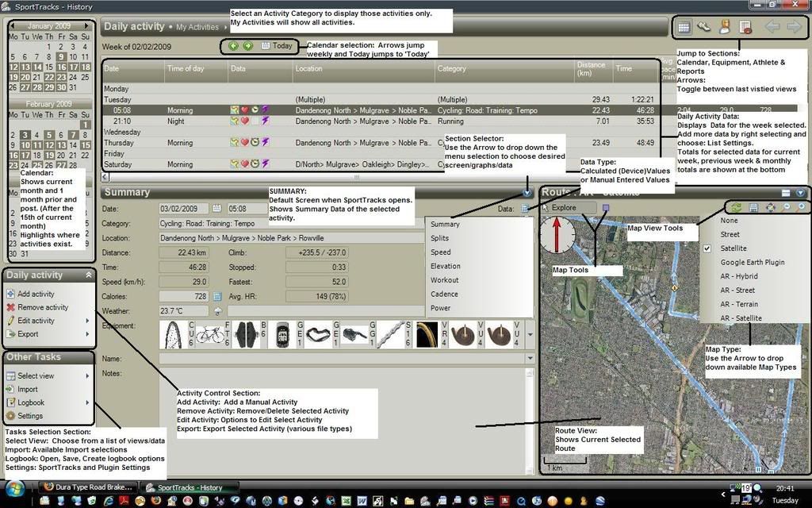Open Settings in Other Tasks
Image resolution: width=812 pixels, height=508 pixels.
pos(30,416)
